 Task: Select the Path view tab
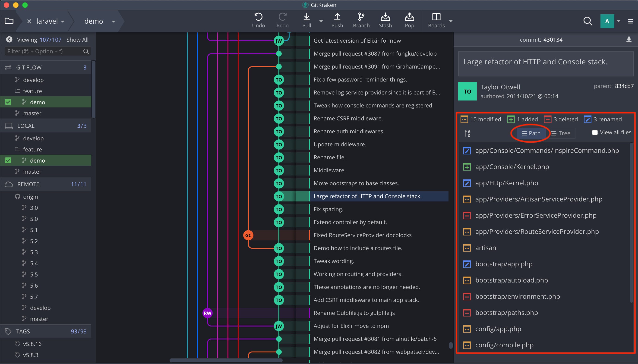[531, 133]
